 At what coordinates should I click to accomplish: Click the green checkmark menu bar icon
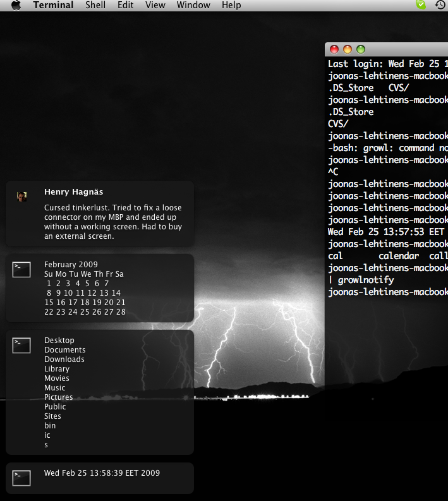[x=421, y=4]
